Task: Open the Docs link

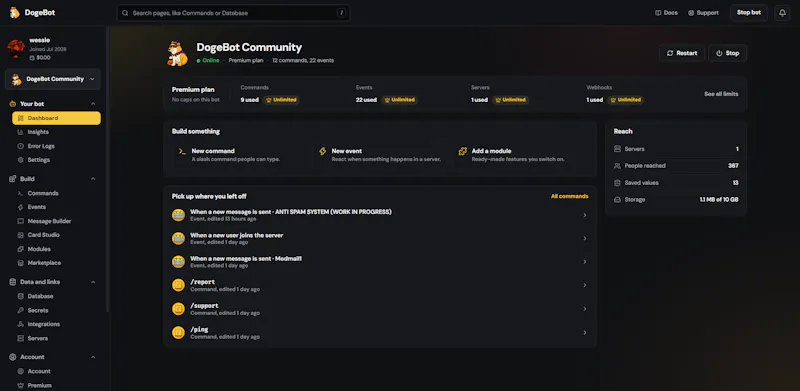Action: tap(666, 13)
